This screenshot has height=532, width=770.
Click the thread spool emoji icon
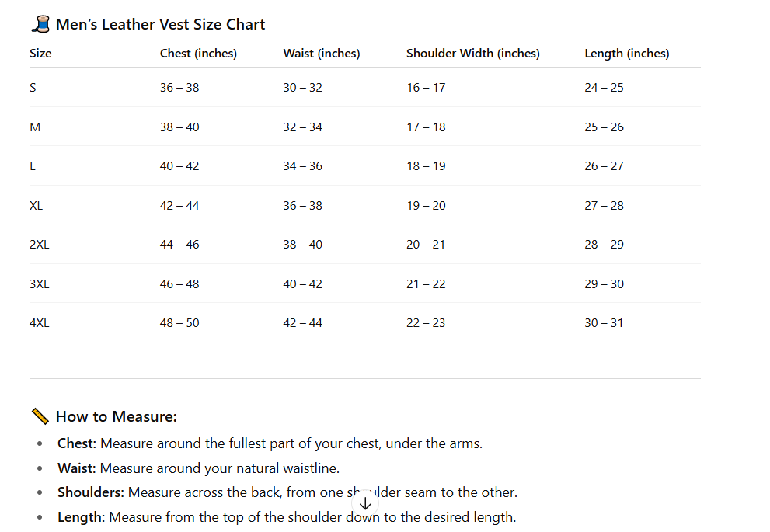point(40,25)
